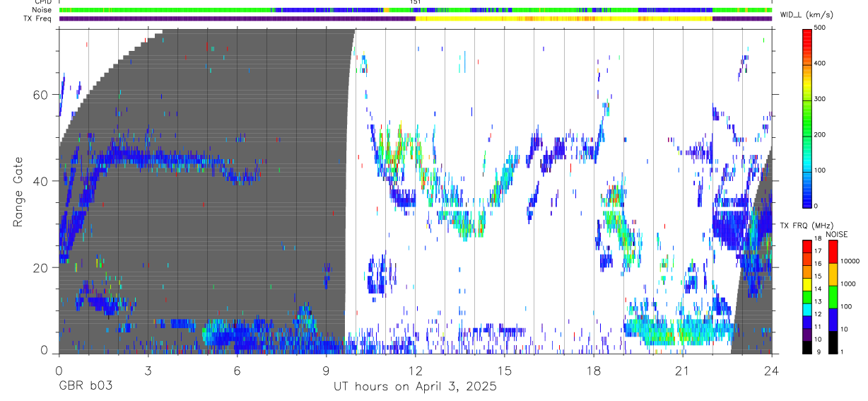Screen dimensions: 868x401
Task: Click the "20" range gate tick label
Action: tap(41, 267)
